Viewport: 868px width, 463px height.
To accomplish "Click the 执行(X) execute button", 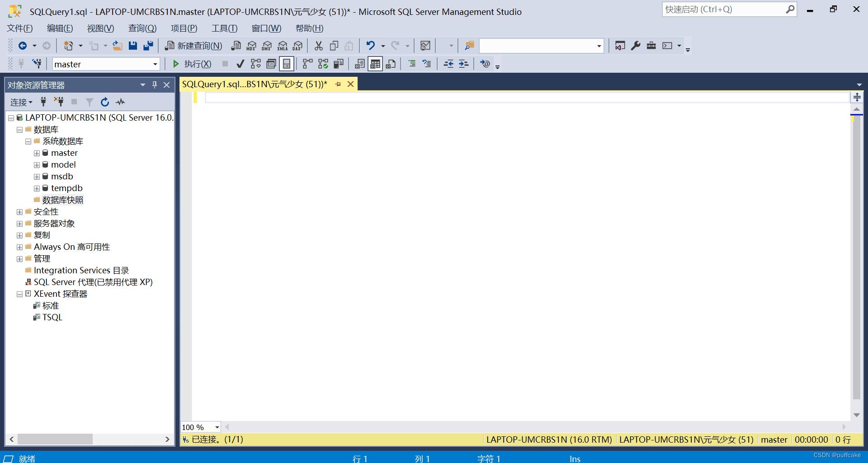I will click(x=192, y=64).
